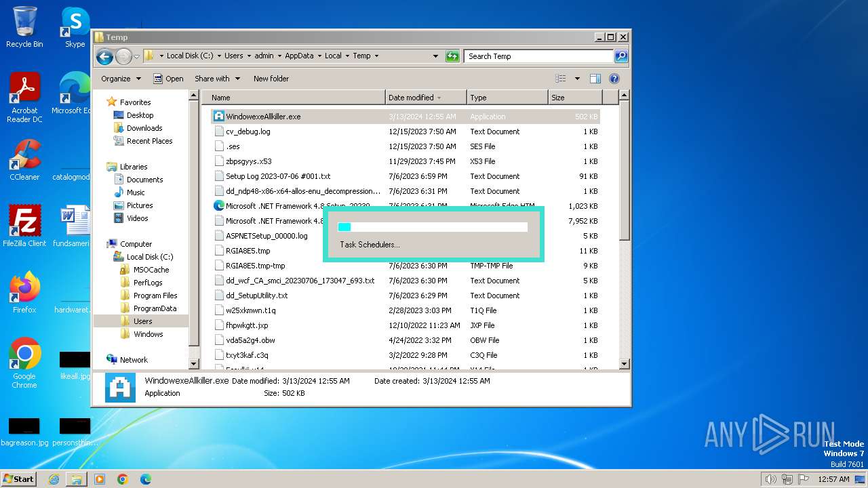Open the Organize menu

pyautogui.click(x=121, y=79)
